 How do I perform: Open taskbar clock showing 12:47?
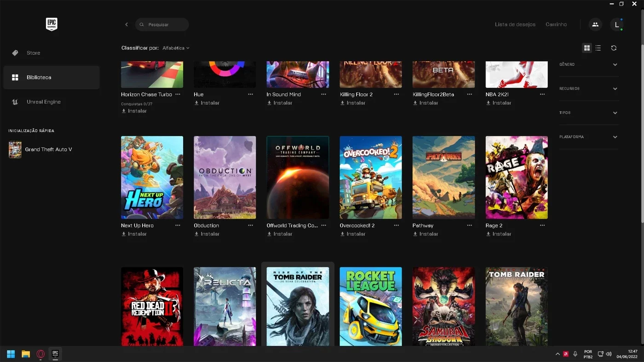point(627,354)
